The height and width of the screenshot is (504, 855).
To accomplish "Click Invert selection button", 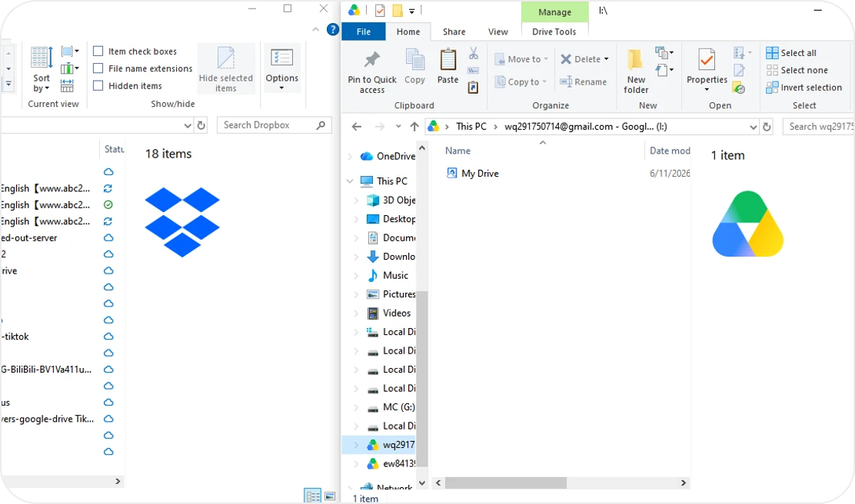I will coord(803,88).
